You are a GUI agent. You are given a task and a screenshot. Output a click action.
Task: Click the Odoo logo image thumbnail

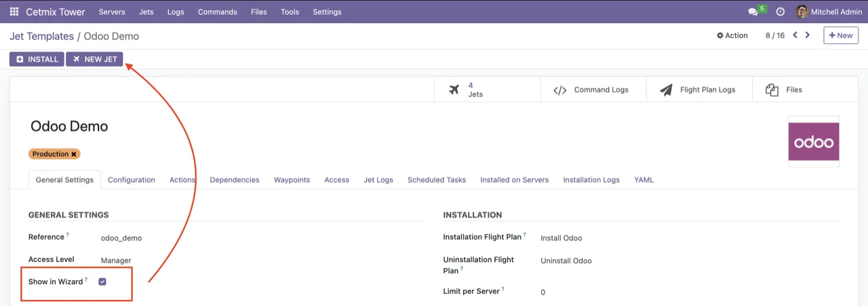pos(813,142)
